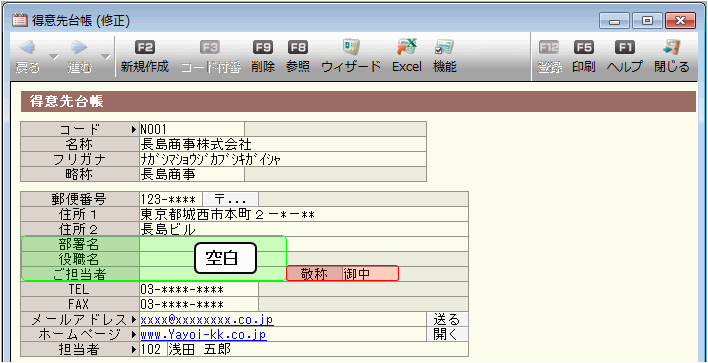Click the arrow marker beside コード label
Viewport: 708px width, 363px height.
pyautogui.click(x=134, y=130)
